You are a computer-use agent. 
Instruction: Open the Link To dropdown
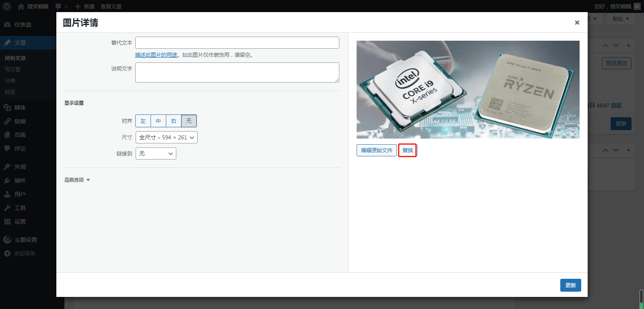click(156, 153)
